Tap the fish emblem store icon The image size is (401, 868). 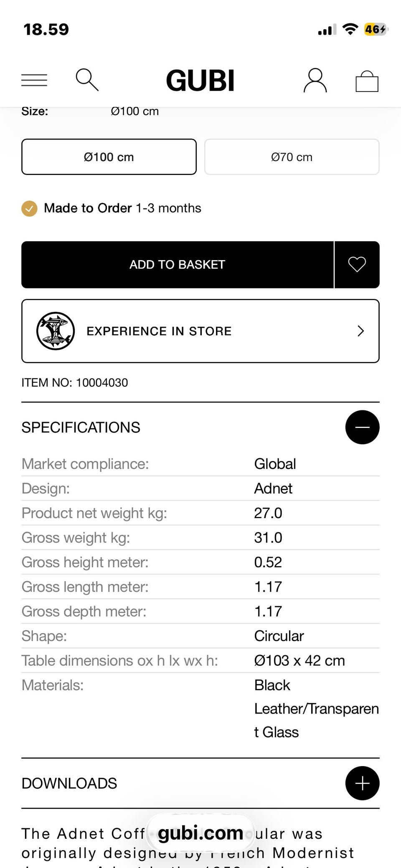[x=56, y=331]
